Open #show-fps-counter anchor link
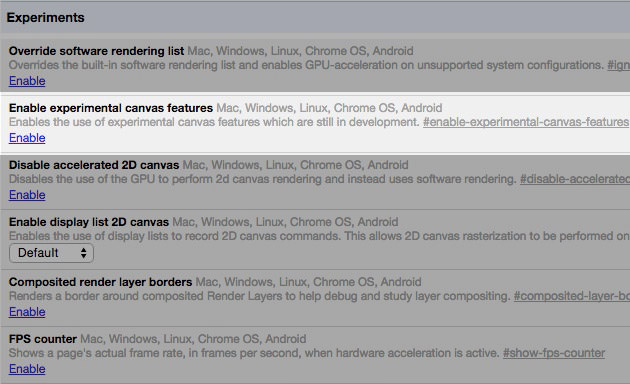The image size is (630, 384). tap(554, 353)
